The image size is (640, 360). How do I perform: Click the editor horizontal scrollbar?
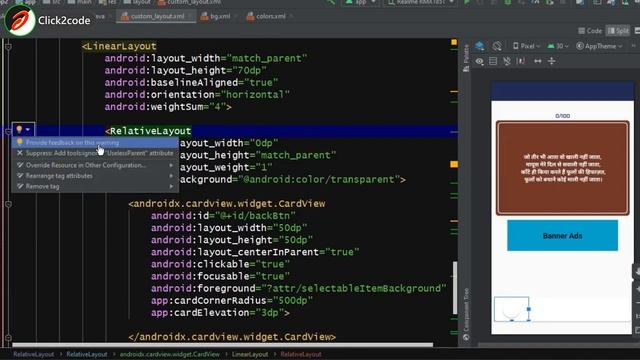pos(222,345)
